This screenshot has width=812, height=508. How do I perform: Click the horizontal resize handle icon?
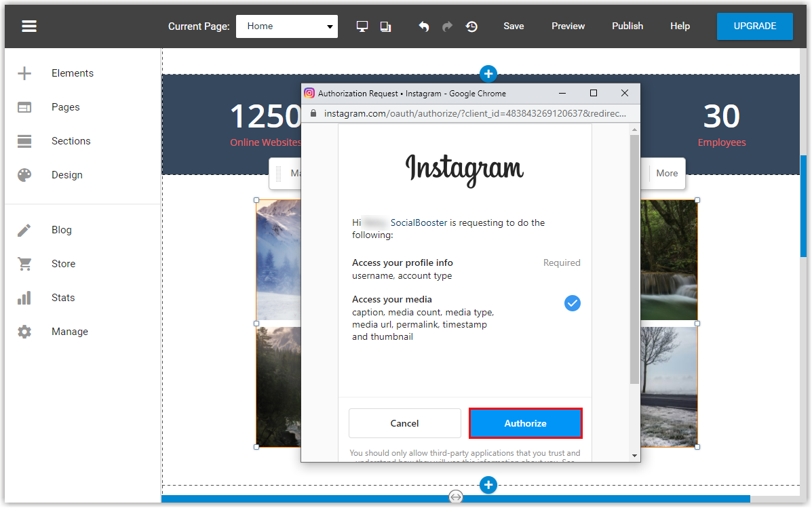pos(456,497)
